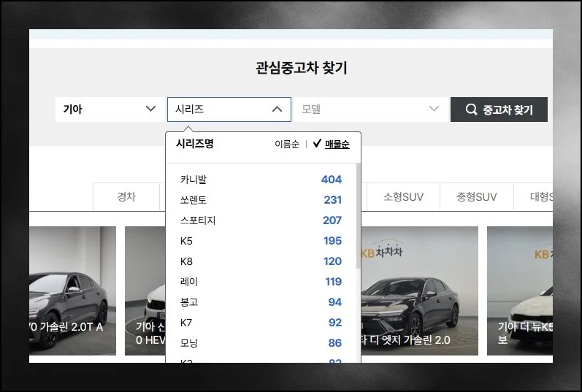Select the 중형SUV tab
The width and height of the screenshot is (582, 392).
click(x=476, y=197)
